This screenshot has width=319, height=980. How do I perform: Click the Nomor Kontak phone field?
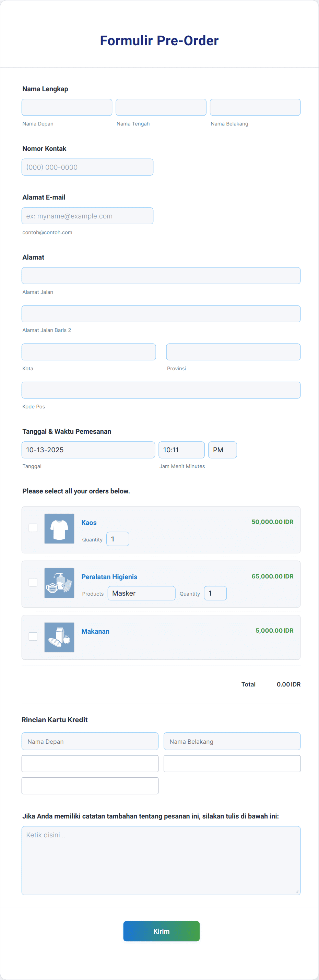(x=87, y=167)
